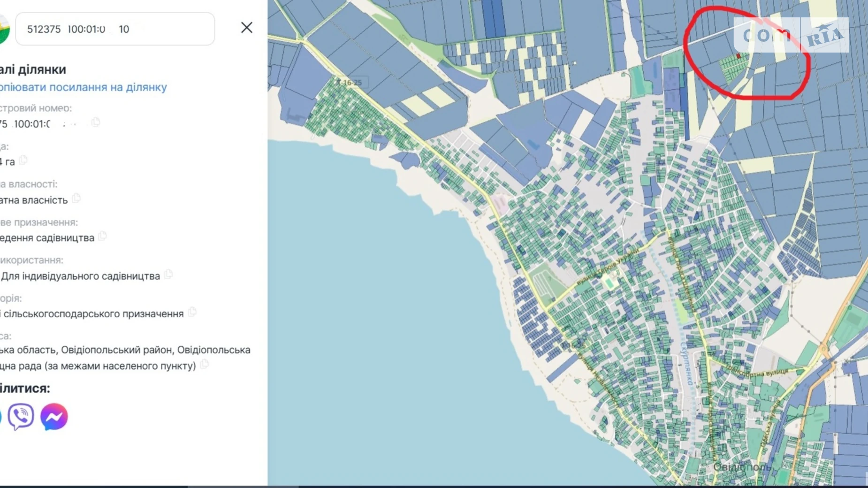
Task: Copy the ownership form value
Action: click(76, 198)
